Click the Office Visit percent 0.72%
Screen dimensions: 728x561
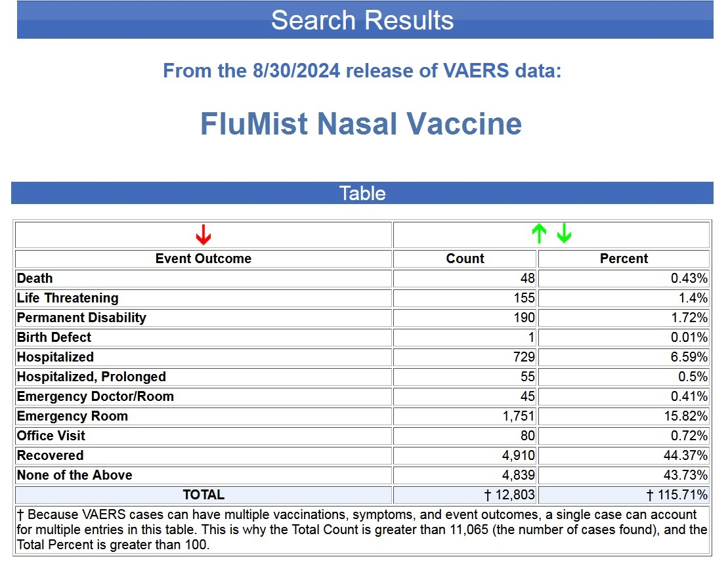689,436
